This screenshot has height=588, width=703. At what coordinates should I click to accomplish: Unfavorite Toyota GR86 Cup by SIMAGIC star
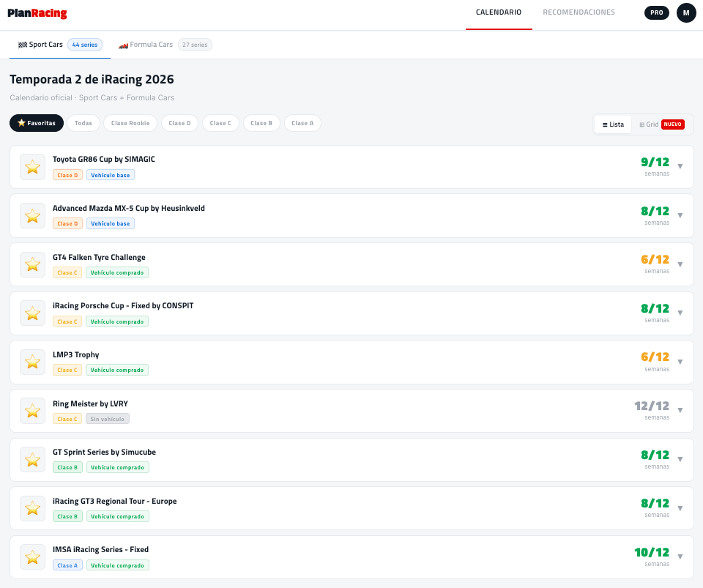[33, 167]
